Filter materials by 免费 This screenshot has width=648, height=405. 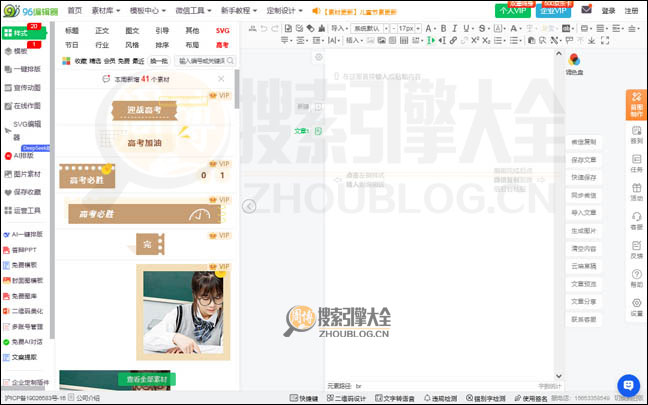(x=124, y=61)
